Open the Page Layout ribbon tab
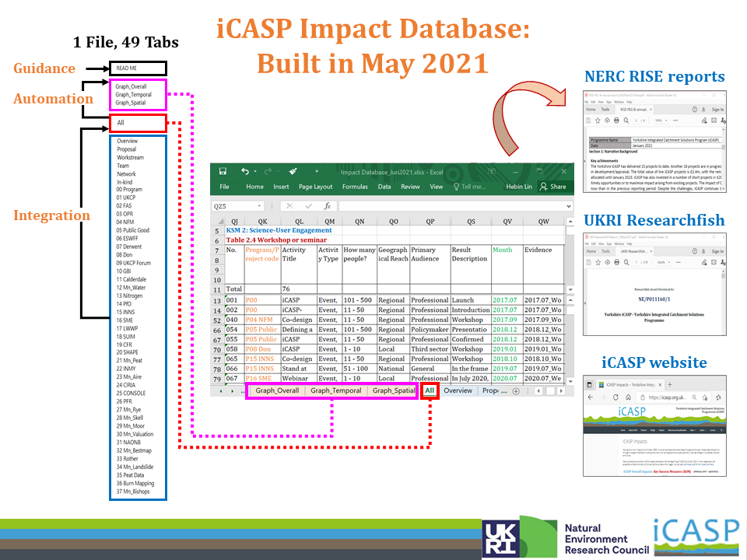Viewport: 747px width, 560px height. pos(315,187)
